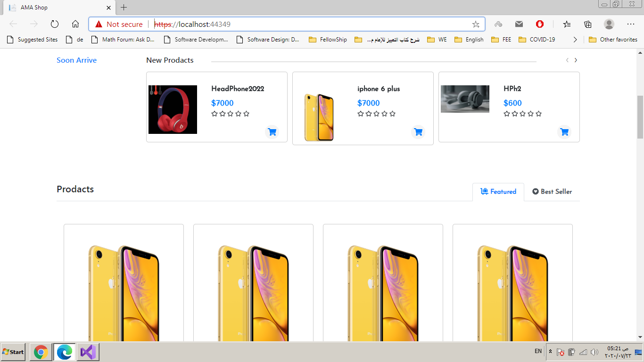Screen dimensions: 644x362
Task: Select the AMA Shop browser tab
Action: coord(58,8)
